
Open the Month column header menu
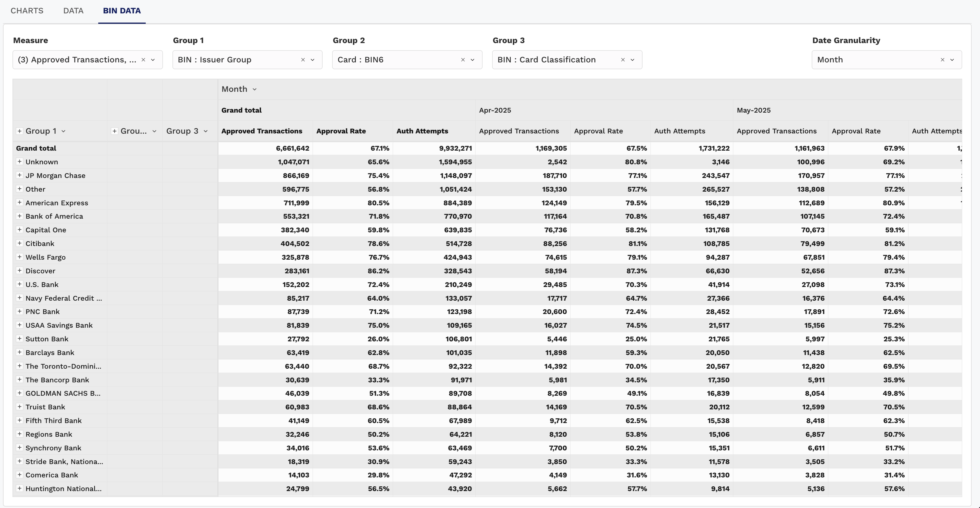pos(255,89)
